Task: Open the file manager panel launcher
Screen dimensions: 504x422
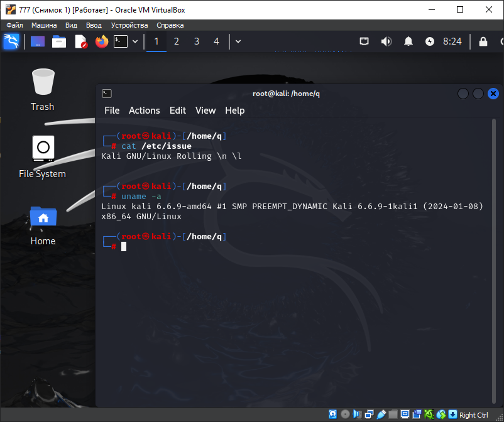Action: click(x=59, y=41)
